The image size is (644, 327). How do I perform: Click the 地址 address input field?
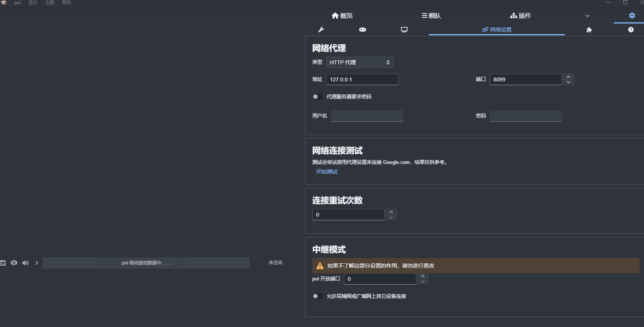pos(362,80)
